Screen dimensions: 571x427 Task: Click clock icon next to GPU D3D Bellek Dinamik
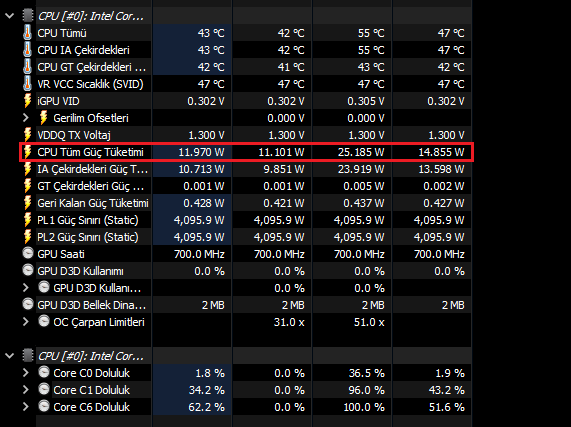[x=28, y=304]
